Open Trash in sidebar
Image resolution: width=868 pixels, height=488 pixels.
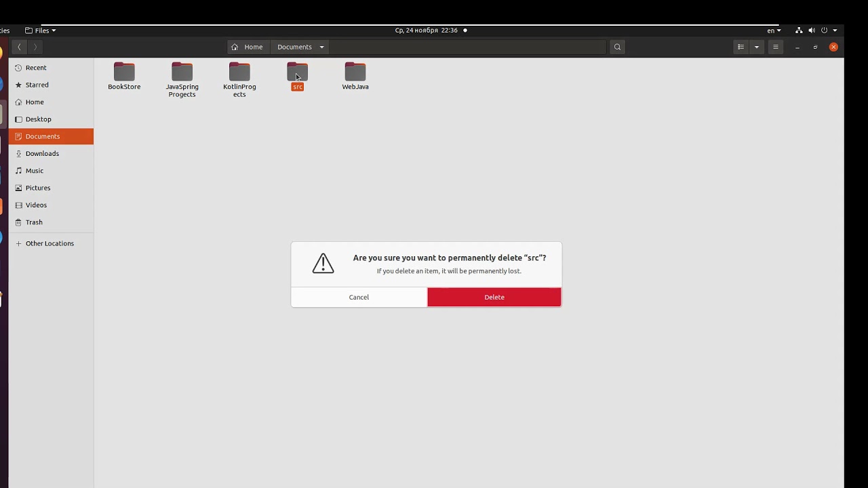(52, 222)
